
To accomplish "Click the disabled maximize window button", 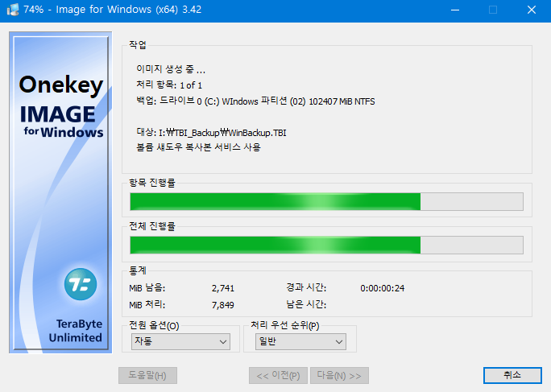I will point(493,10).
